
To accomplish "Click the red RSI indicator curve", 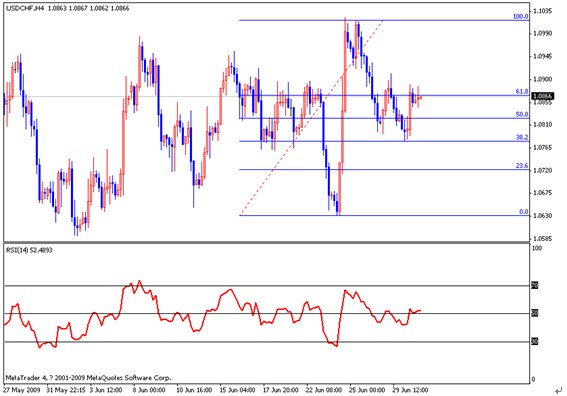I will pos(213,310).
